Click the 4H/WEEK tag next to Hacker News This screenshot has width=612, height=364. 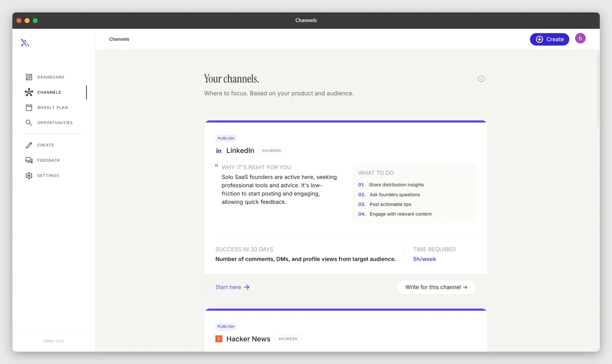click(x=288, y=339)
